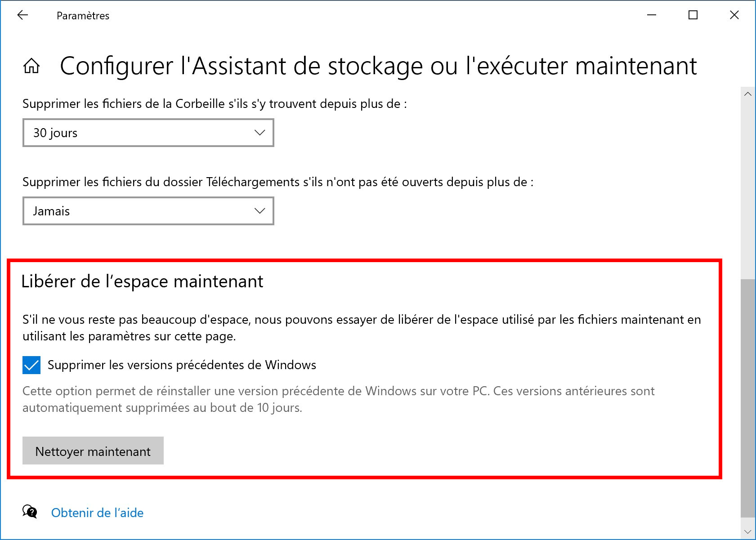Open the Settings home page icon
Screen dimensions: 756x540
click(31, 66)
